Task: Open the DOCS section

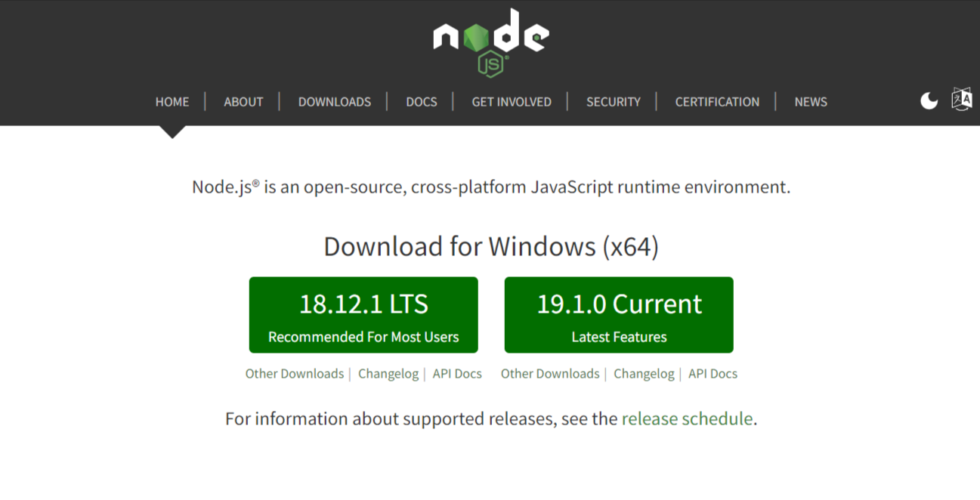Action: click(422, 101)
